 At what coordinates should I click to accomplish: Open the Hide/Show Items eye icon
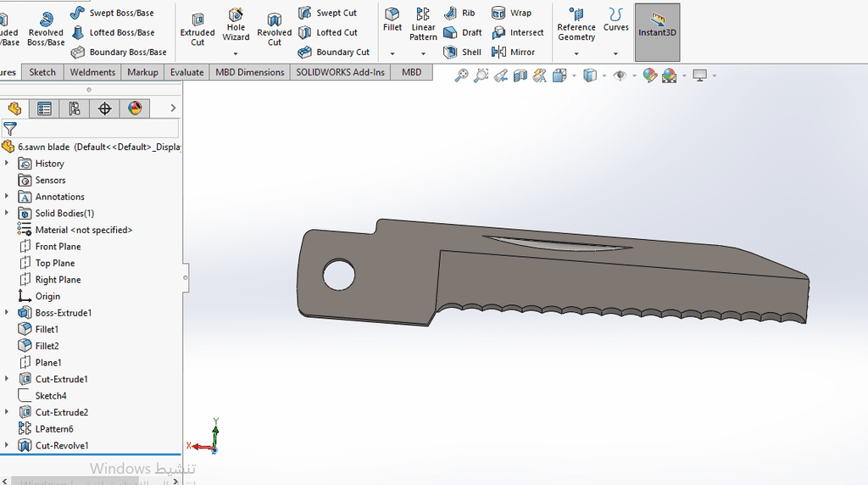pos(620,75)
